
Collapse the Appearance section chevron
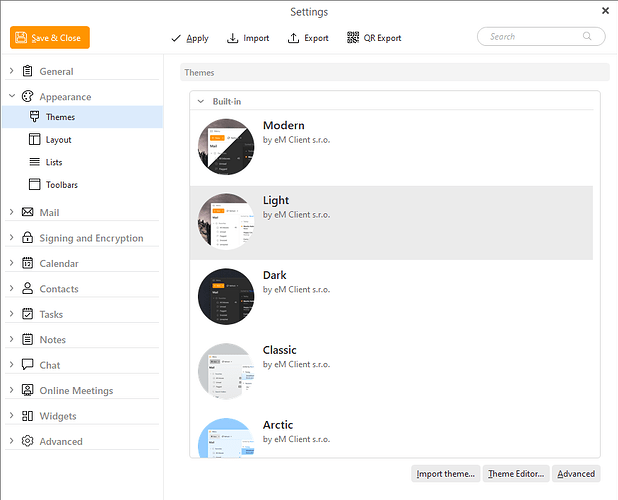tap(12, 96)
